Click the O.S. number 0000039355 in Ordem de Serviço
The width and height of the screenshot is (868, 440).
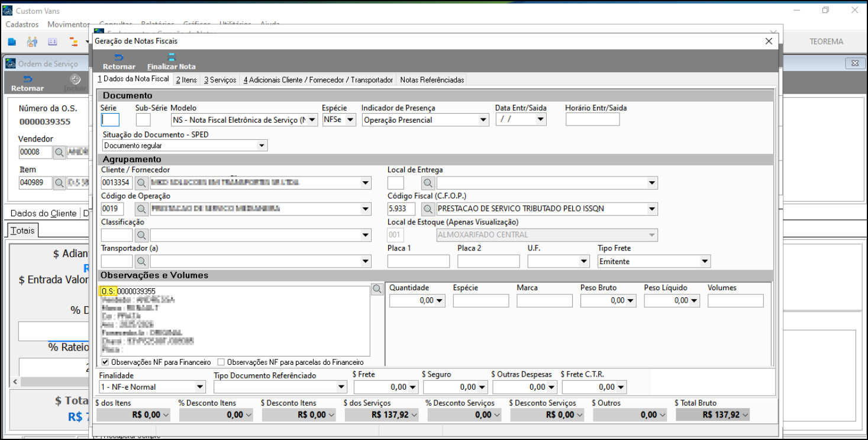pos(44,122)
